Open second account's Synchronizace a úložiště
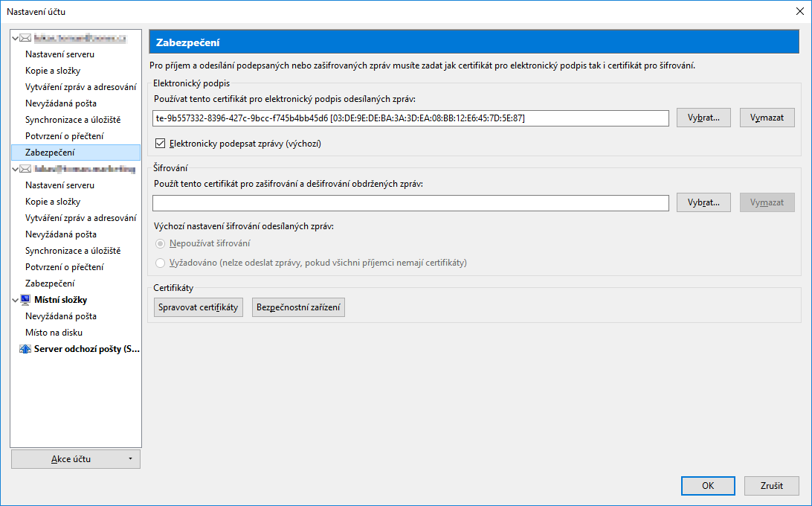 73,251
